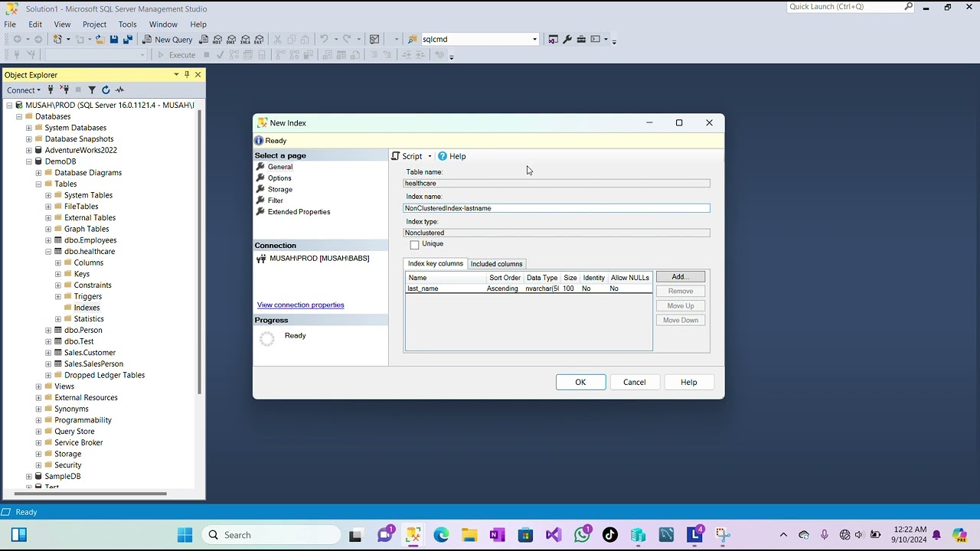980x551 pixels.
Task: Click the Add... button for index columns
Action: (680, 276)
